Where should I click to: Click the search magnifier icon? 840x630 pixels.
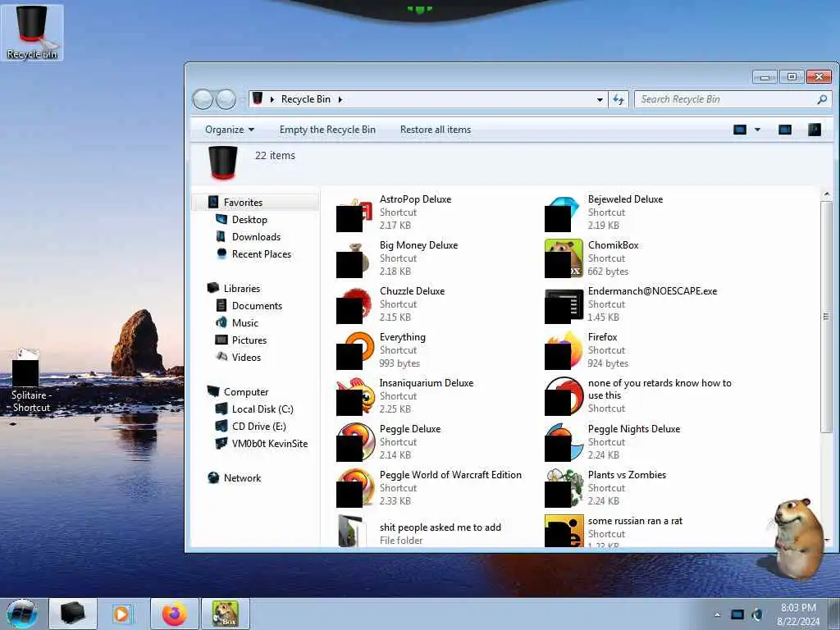822,99
